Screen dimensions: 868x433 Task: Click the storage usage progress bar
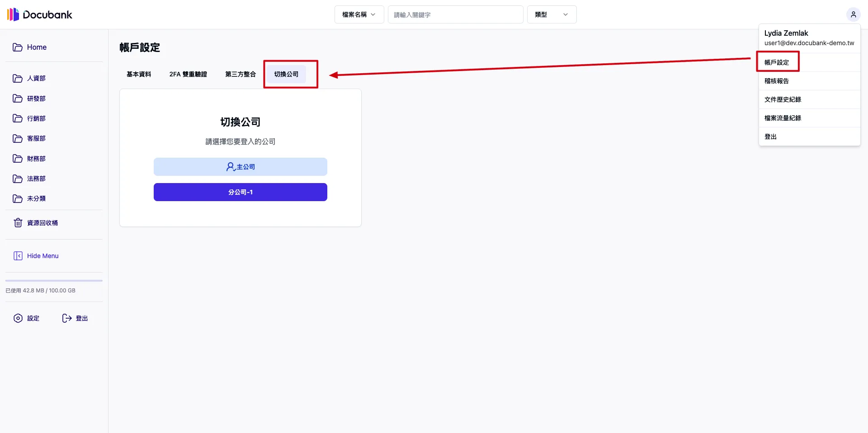[x=54, y=281]
